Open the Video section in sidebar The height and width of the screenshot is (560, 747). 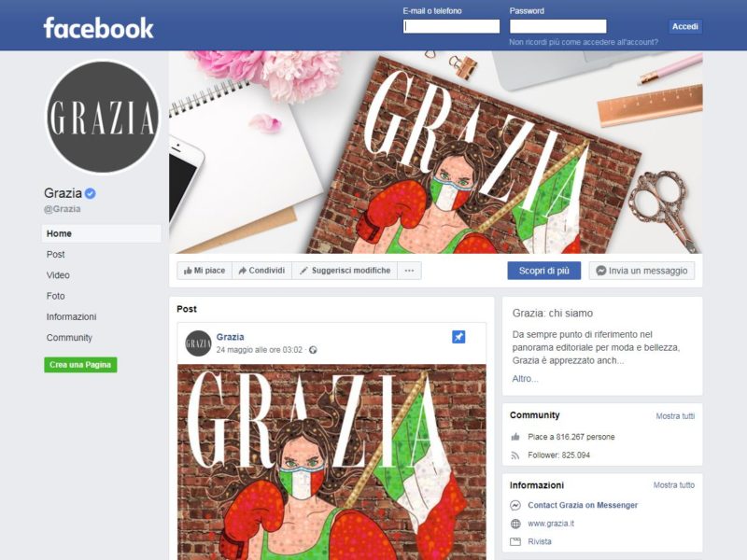point(58,275)
